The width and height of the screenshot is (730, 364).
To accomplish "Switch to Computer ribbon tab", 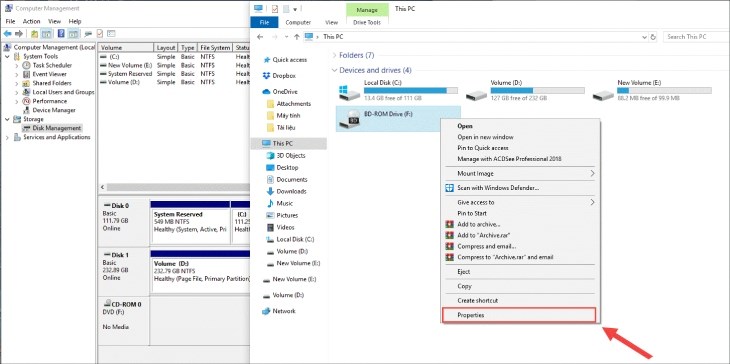I will pyautogui.click(x=298, y=22).
